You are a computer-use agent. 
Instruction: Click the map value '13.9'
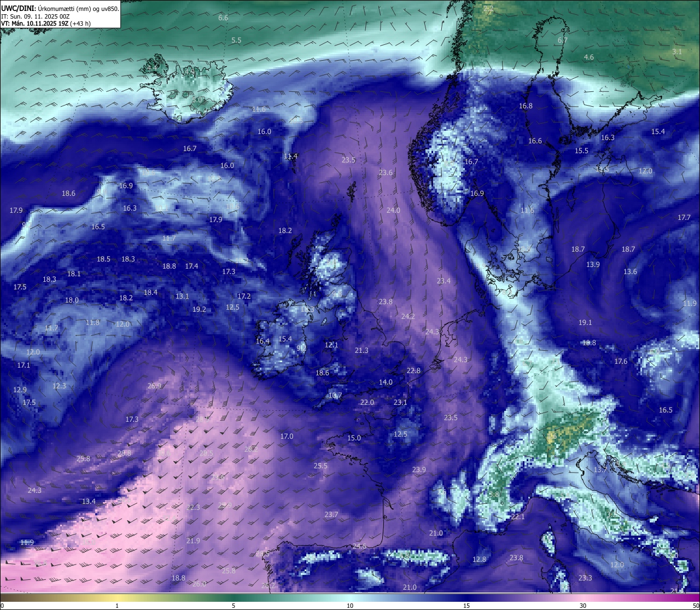point(593,265)
